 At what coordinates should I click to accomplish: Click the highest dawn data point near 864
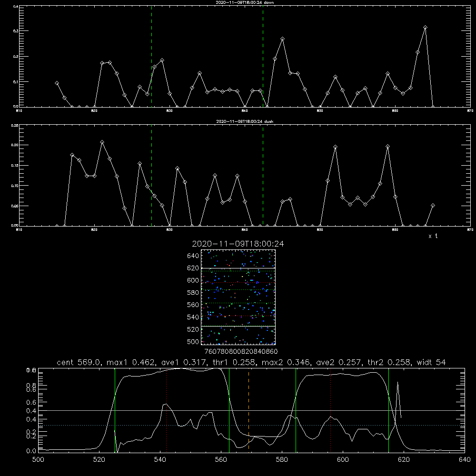tap(425, 28)
